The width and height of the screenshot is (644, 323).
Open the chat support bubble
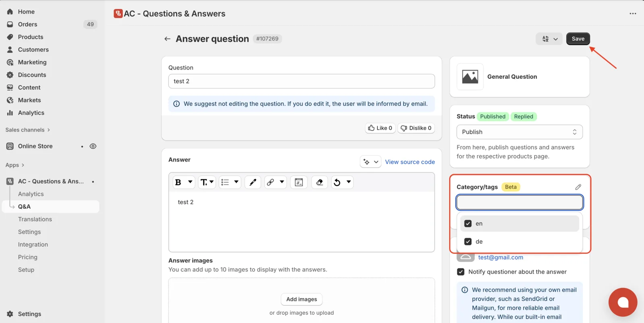(x=623, y=302)
